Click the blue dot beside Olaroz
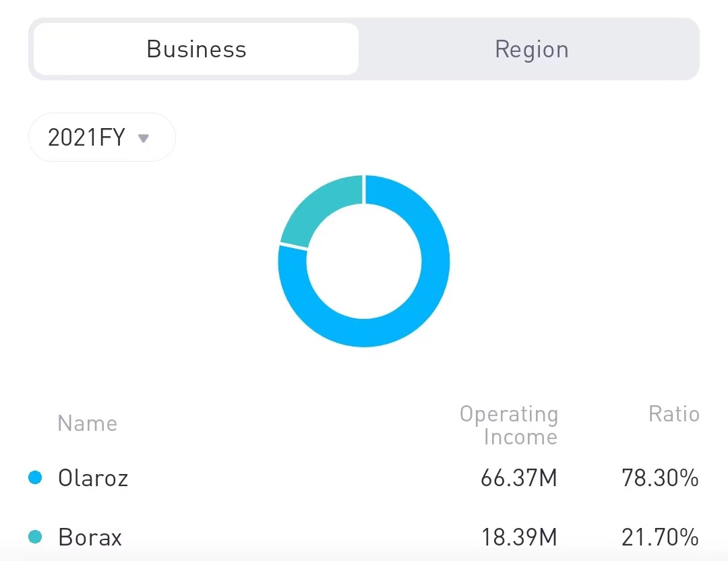Image resolution: width=728 pixels, height=561 pixels. click(x=35, y=478)
